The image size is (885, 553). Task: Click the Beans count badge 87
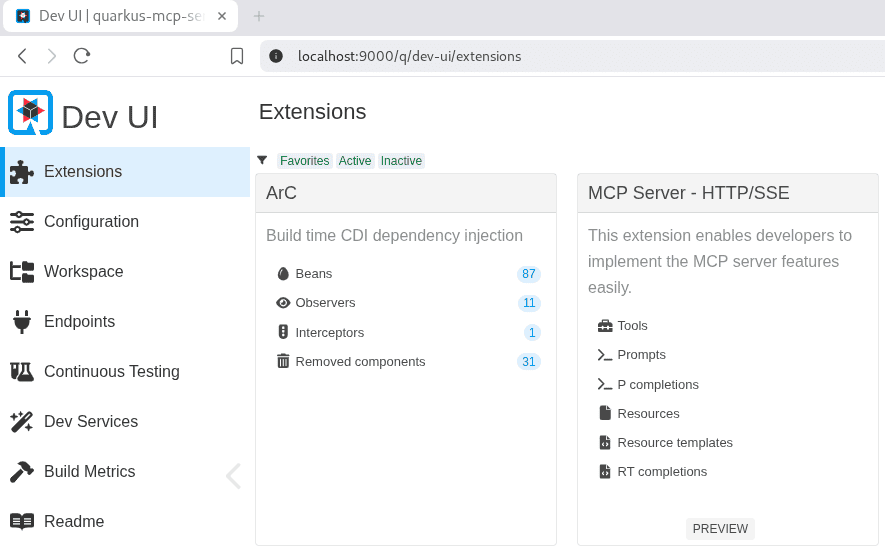click(529, 274)
